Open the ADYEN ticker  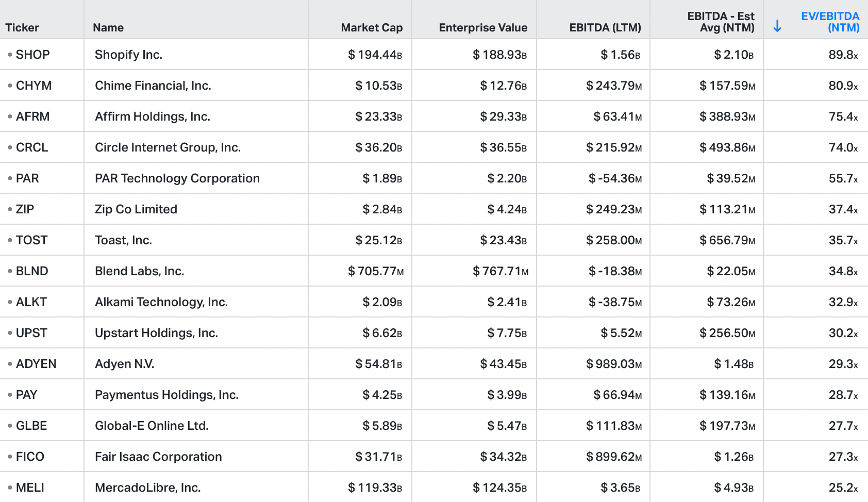(36, 364)
